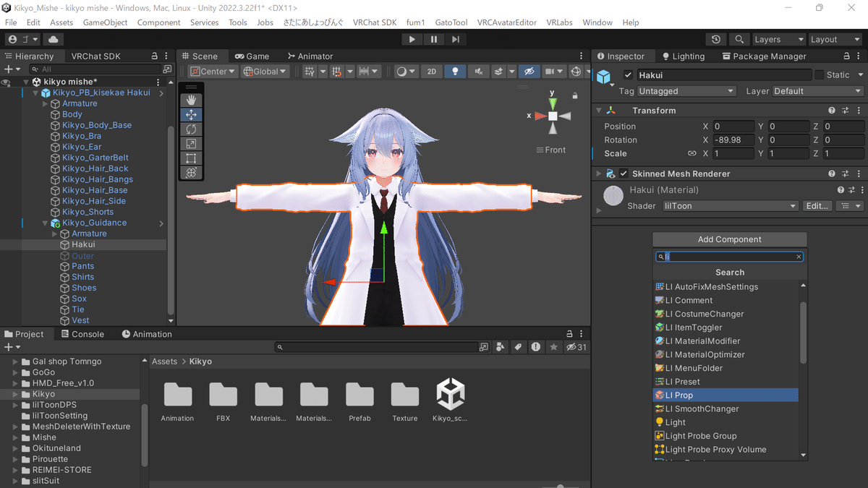Viewport: 868px width, 488px height.
Task: Open the GameObject menu
Action: coord(106,22)
